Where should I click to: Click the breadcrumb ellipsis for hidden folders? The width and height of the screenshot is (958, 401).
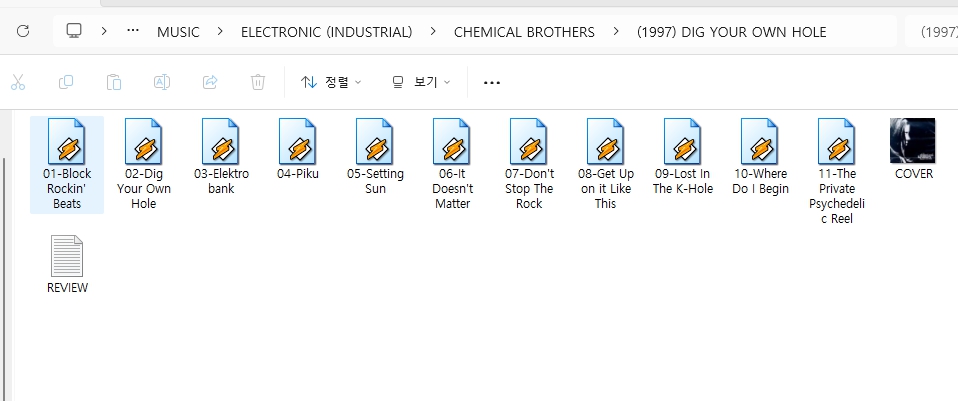[132, 32]
